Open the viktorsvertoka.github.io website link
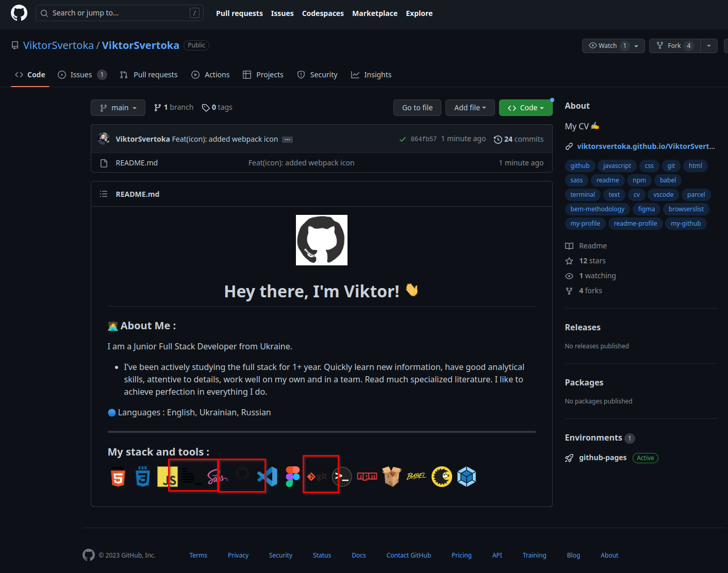This screenshot has height=573, width=728. [x=646, y=146]
